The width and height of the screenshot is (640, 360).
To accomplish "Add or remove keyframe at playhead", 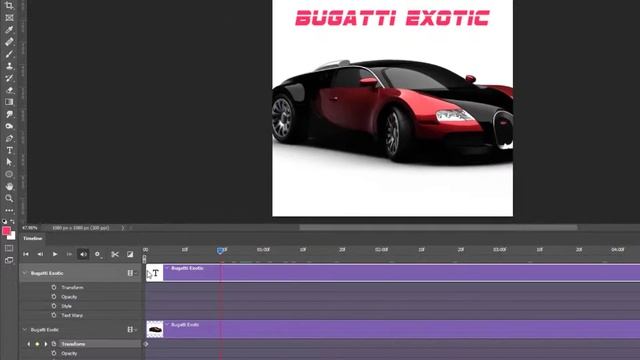I will click(x=37, y=344).
